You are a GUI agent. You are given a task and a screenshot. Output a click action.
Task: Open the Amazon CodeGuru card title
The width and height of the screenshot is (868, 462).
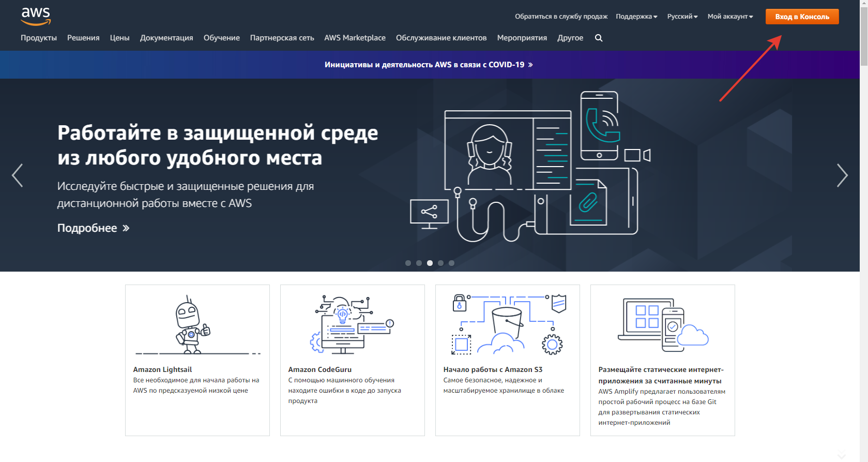pos(319,369)
